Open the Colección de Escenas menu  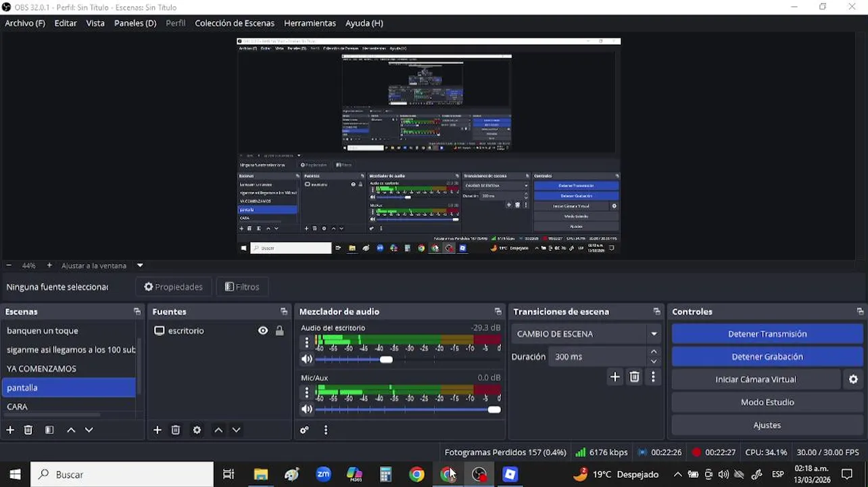click(235, 23)
